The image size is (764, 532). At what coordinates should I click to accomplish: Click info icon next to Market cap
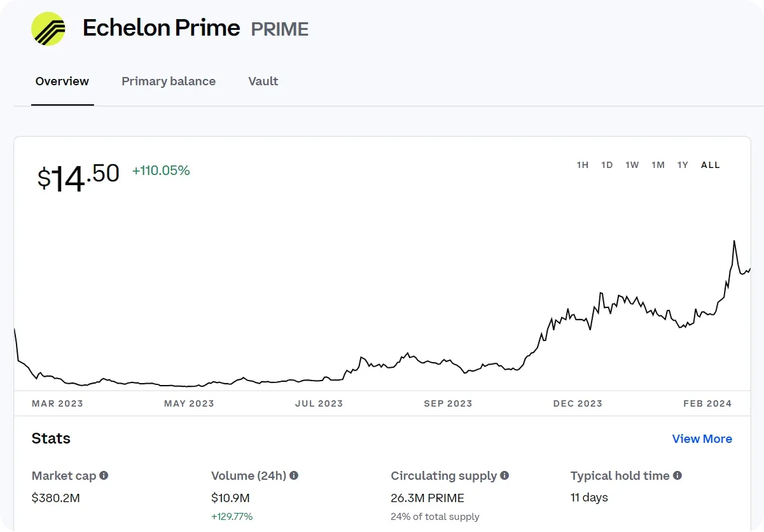[x=104, y=475]
